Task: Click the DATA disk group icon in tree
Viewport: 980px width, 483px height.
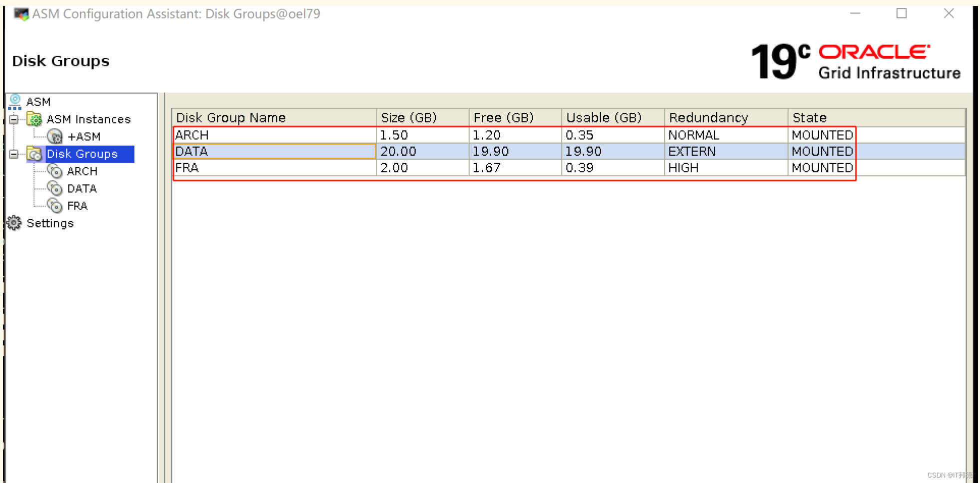Action: [54, 188]
